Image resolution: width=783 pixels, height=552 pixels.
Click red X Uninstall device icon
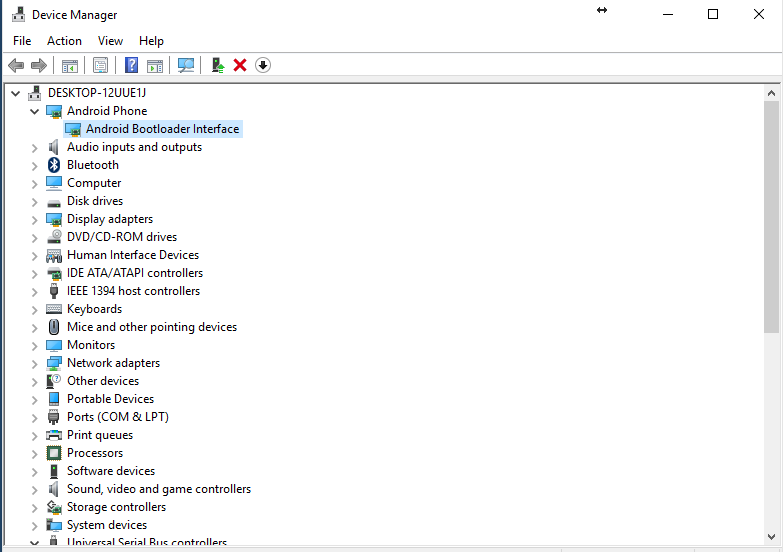(x=240, y=65)
